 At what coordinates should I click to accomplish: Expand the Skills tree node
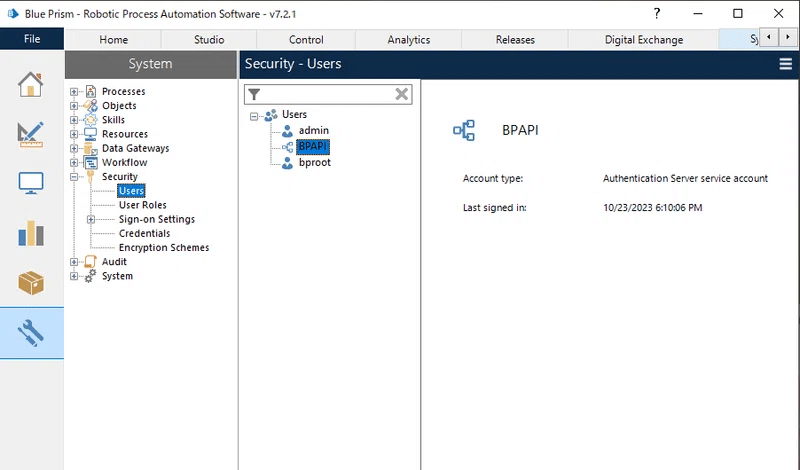click(x=74, y=120)
